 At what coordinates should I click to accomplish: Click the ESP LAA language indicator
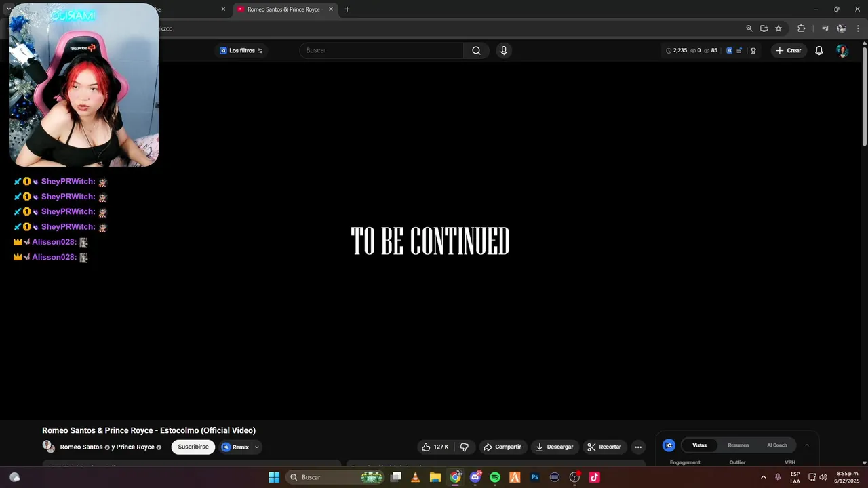coord(795,477)
